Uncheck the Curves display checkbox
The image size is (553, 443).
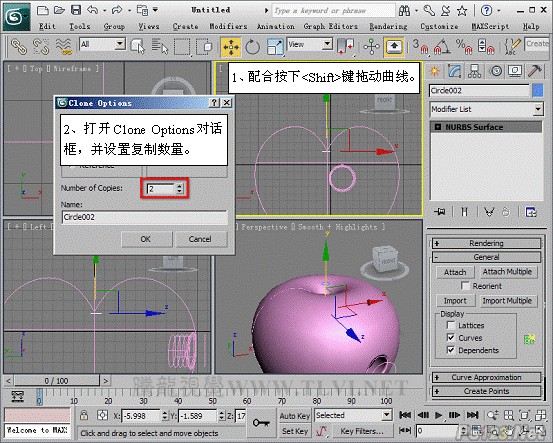click(x=451, y=338)
